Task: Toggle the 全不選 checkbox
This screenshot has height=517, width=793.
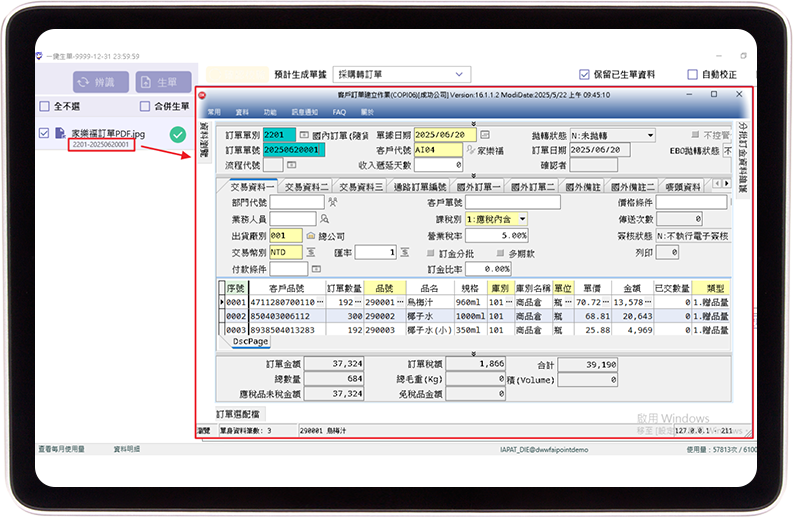Action: click(44, 107)
